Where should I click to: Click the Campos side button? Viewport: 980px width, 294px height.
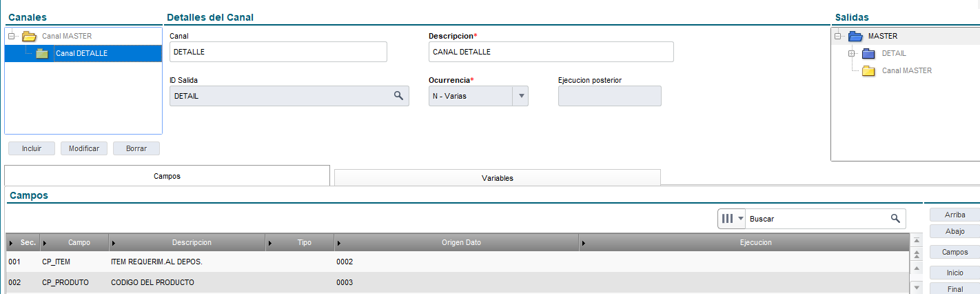pyautogui.click(x=955, y=252)
